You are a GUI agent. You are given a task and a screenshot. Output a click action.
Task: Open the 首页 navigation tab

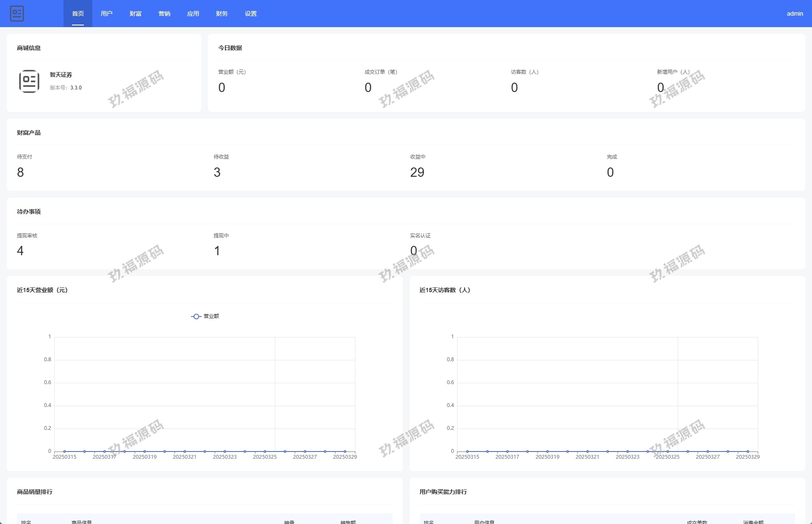click(78, 14)
